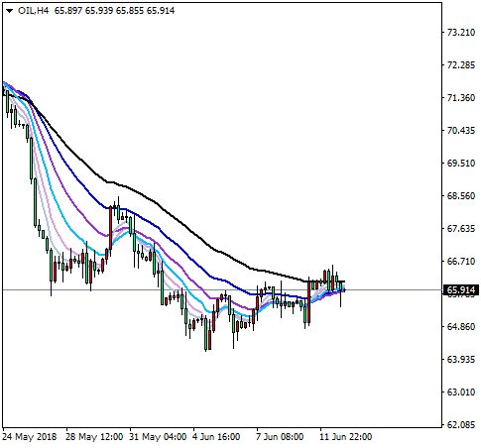This screenshot has height=448, width=481.
Task: Click the 69.510 price axis label
Action: (x=461, y=164)
